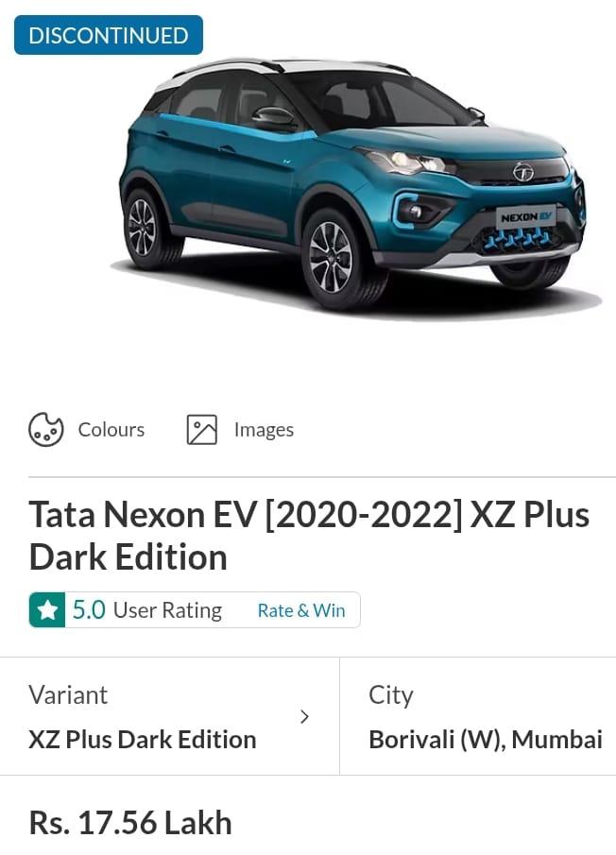Click the Colours text label
616x855 pixels.
(111, 430)
